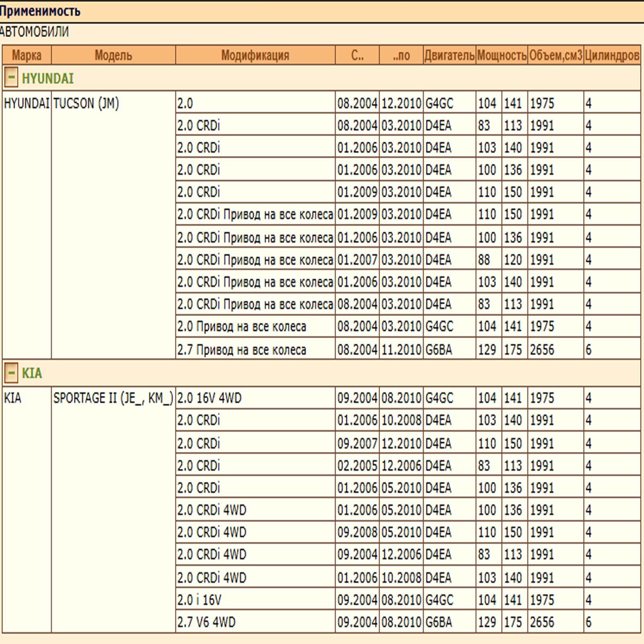Click the HYUNDAI group heading link
The width and height of the screenshot is (644, 644).
point(47,78)
